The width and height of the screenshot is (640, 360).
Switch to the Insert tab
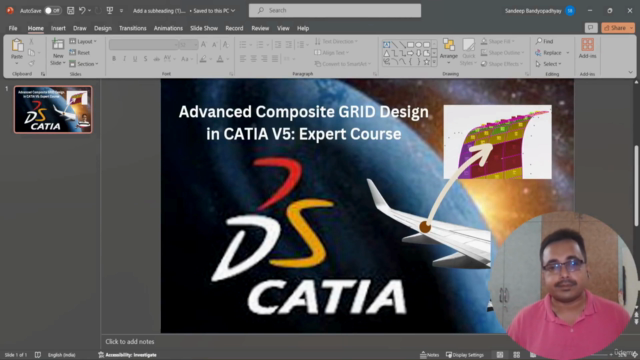click(x=58, y=28)
